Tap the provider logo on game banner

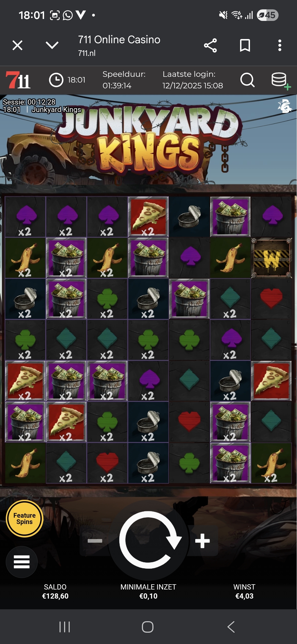pyautogui.click(x=285, y=106)
